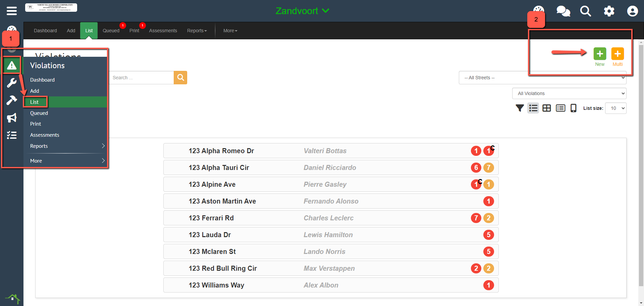Click owner name Daniel Ricciardo
The height and width of the screenshot is (306, 644).
(330, 168)
